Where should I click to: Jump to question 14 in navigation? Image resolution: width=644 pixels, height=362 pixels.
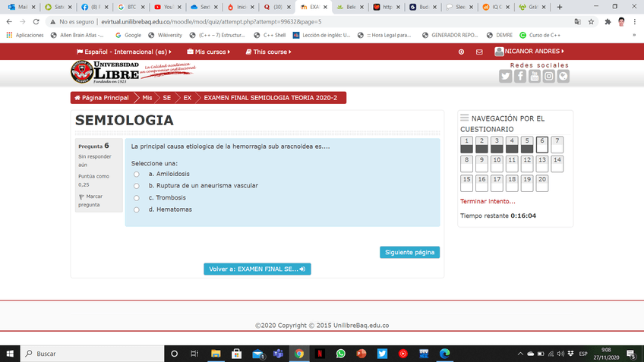(557, 164)
